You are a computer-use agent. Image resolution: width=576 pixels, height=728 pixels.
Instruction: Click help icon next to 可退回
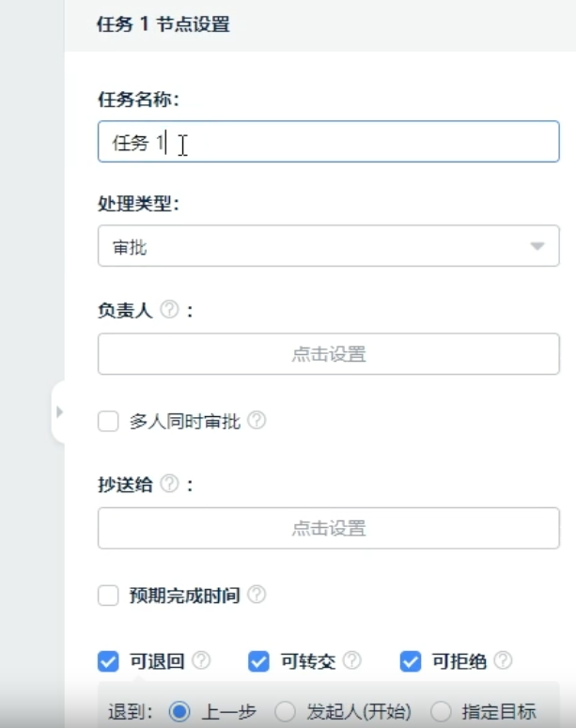[x=201, y=661]
